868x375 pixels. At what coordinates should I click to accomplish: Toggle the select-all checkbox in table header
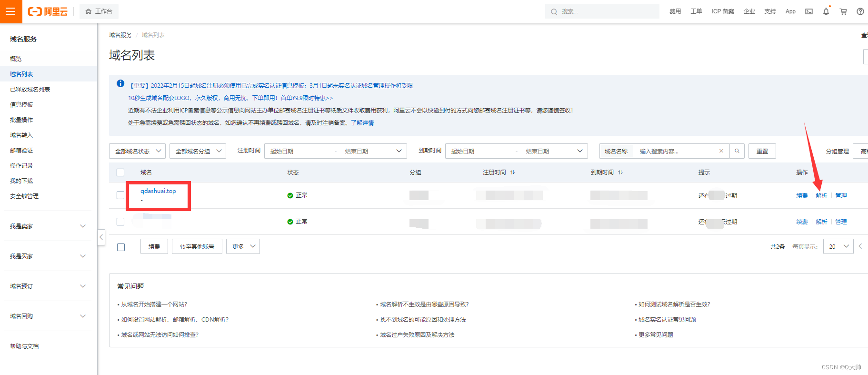click(x=120, y=172)
